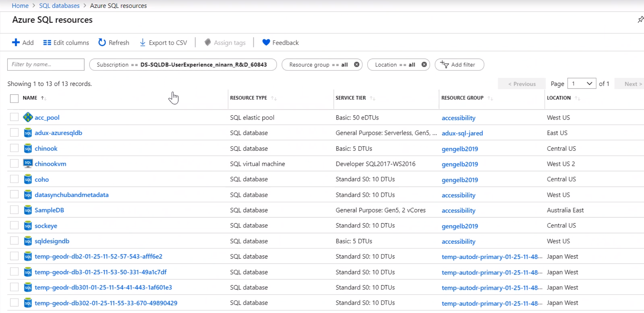Click 'Showing 1 to 13 of 13 records' text

point(49,84)
